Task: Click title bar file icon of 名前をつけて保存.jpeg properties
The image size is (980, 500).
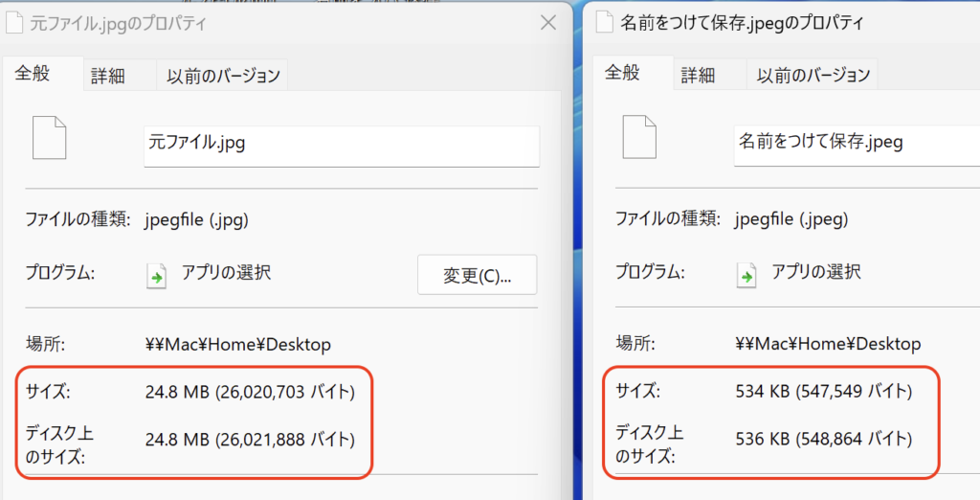Action: coord(604,22)
